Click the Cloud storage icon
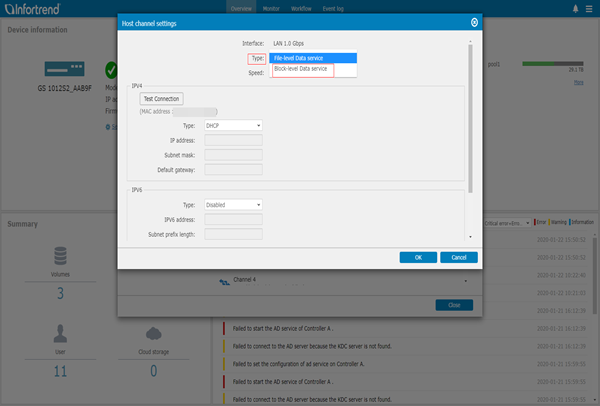The height and width of the screenshot is (406, 600). [153, 332]
